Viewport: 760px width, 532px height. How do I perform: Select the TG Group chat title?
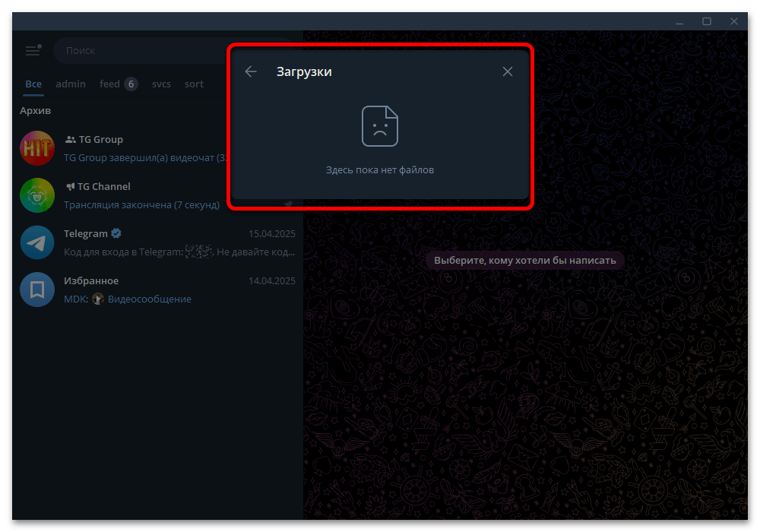click(x=101, y=140)
